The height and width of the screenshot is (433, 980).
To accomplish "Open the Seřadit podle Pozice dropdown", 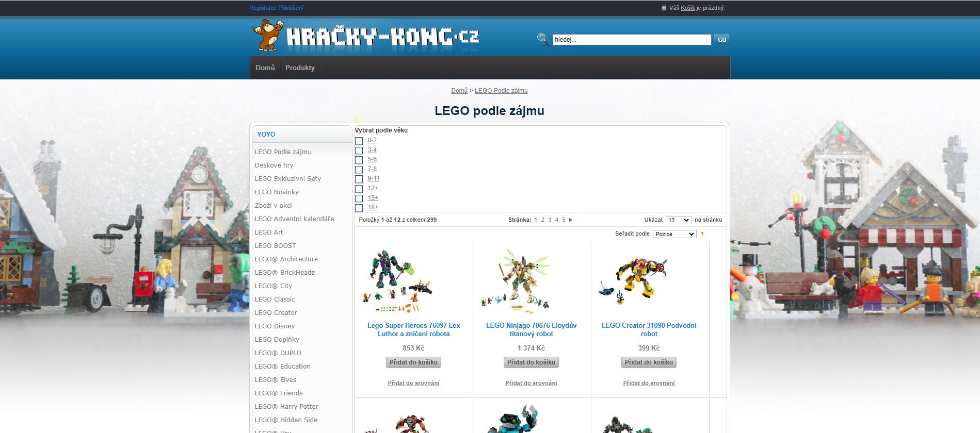I will [x=674, y=234].
